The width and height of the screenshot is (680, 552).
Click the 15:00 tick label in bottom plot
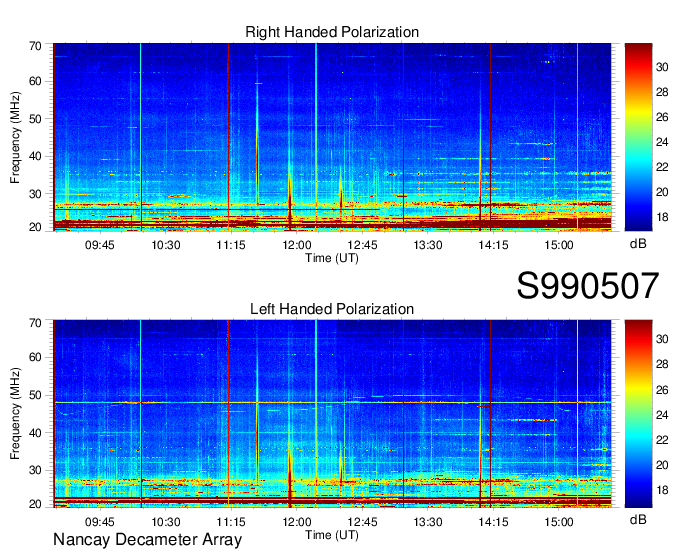[559, 522]
